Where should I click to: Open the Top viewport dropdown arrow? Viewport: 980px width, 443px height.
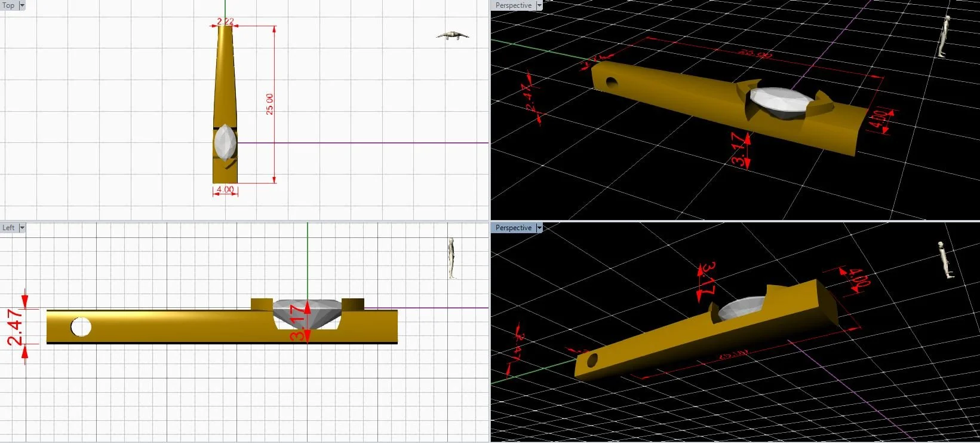pyautogui.click(x=22, y=5)
